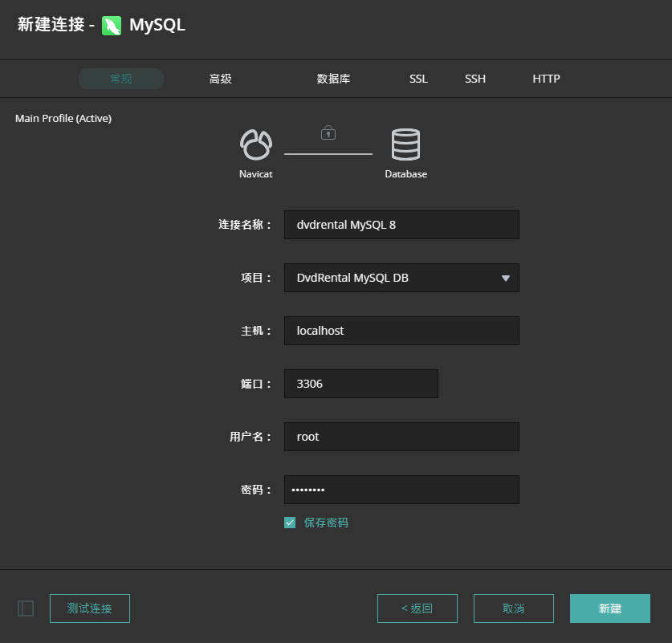Click the Main Profile (Active) label
Viewport: 672px width, 643px height.
click(x=63, y=119)
